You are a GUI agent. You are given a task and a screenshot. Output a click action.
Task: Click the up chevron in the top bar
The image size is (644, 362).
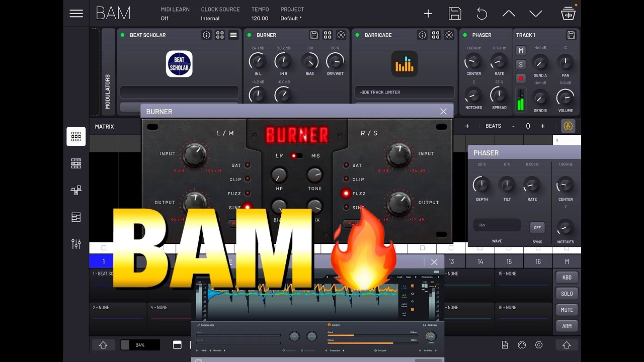[x=509, y=14]
